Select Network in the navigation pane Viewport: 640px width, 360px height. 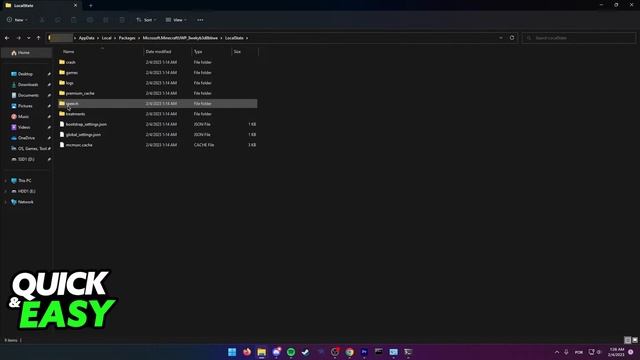pos(27,202)
